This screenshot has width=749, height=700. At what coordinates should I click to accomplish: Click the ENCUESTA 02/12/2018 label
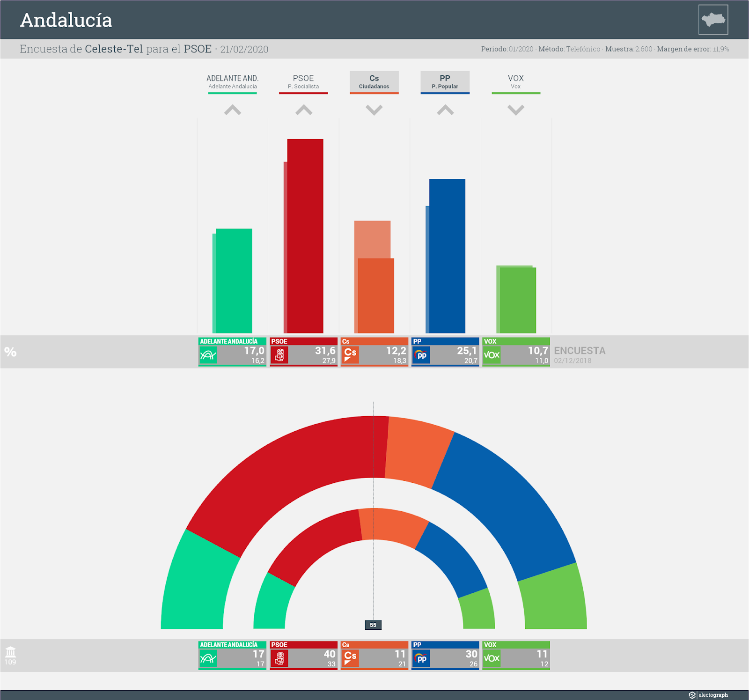pyautogui.click(x=580, y=354)
